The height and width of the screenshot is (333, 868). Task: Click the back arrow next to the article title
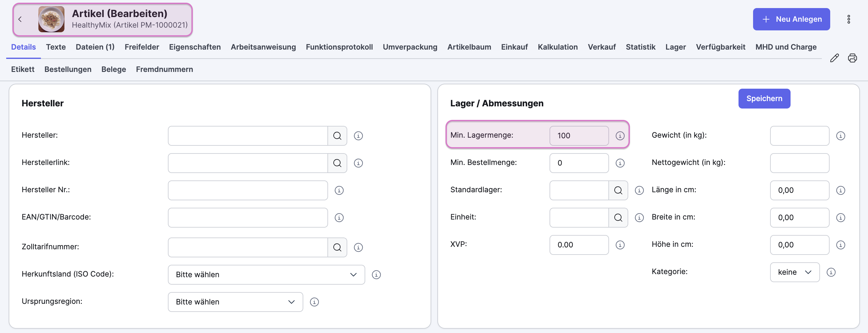coord(20,19)
